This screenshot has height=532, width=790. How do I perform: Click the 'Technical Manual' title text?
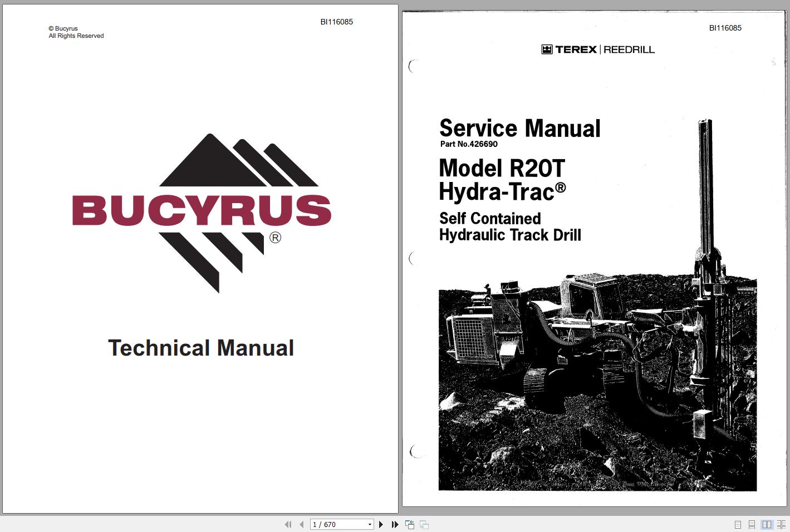tap(201, 348)
